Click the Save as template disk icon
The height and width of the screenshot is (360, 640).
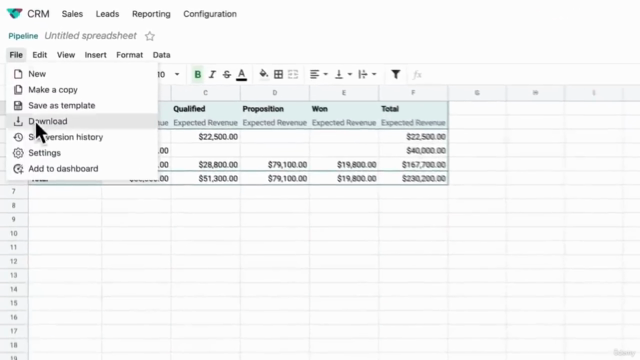point(18,105)
